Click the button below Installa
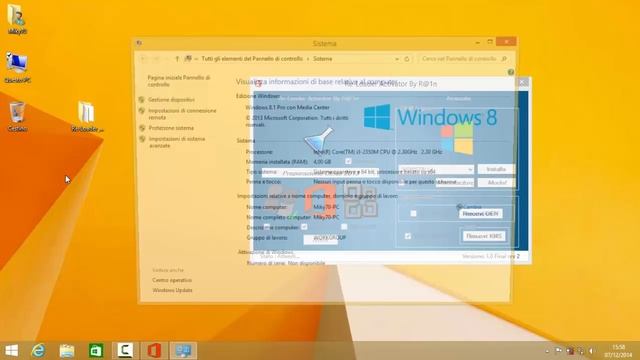 pyautogui.click(x=496, y=182)
